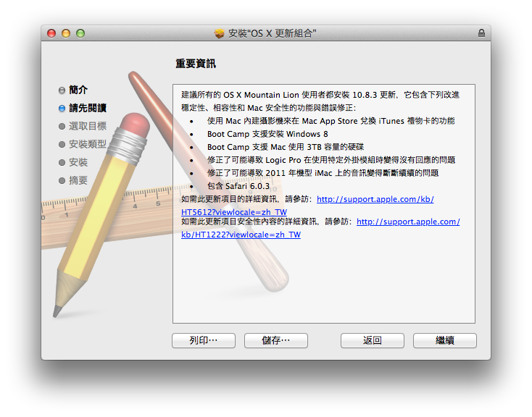The height and width of the screenshot is (417, 532).
Task: Click the 列印… button
Action: [204, 340]
